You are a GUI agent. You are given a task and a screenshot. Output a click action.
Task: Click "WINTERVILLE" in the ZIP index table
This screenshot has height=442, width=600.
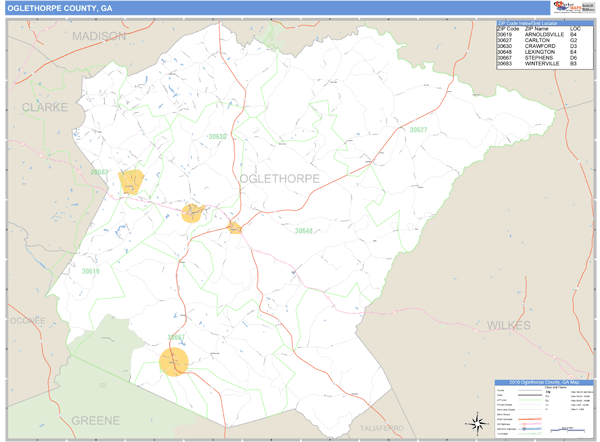coord(542,64)
